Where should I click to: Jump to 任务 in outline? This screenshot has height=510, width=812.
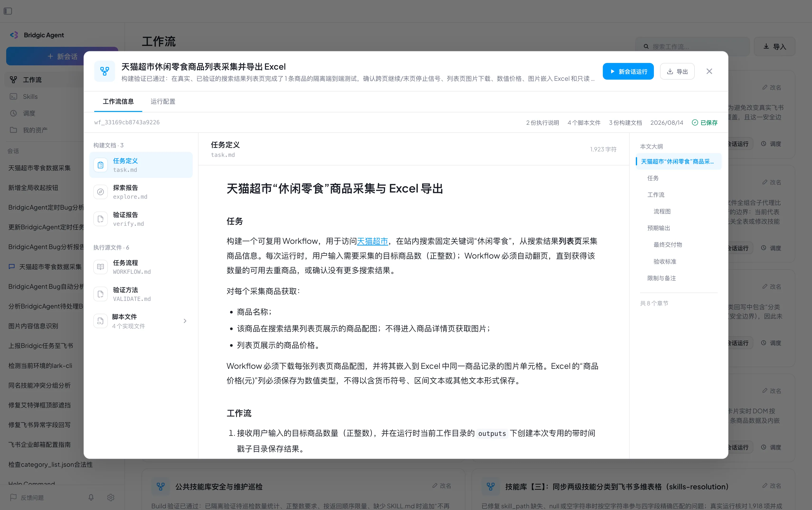click(653, 178)
